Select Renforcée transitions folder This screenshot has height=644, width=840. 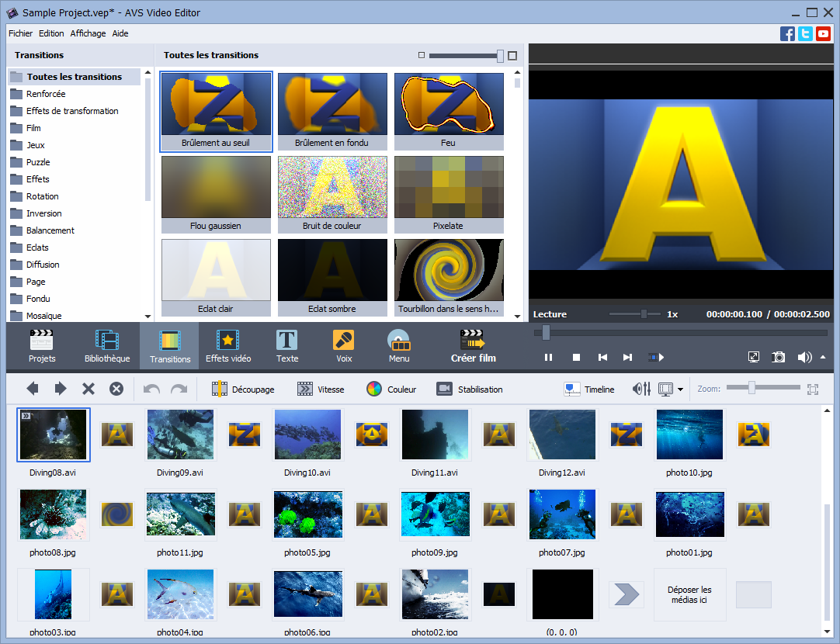(x=46, y=94)
